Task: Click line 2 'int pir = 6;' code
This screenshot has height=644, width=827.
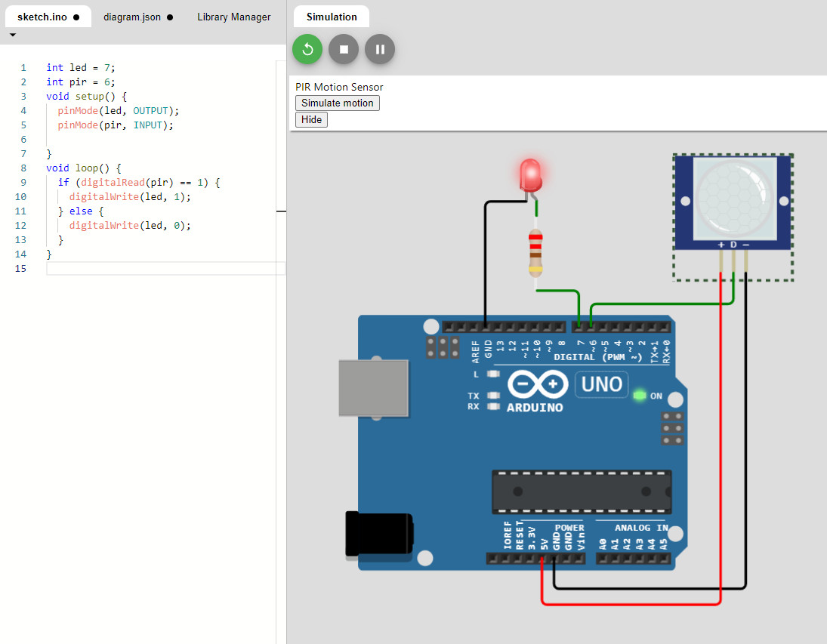Action: 81,82
